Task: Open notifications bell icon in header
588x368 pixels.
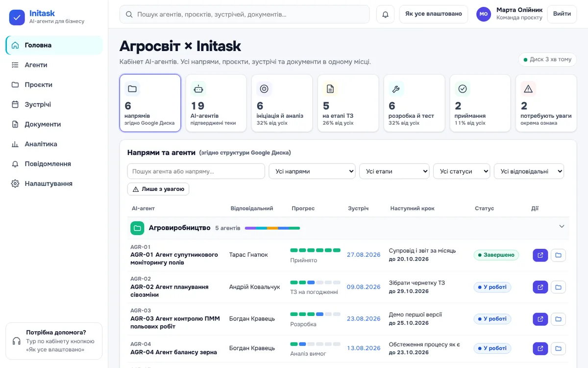Action: tap(385, 14)
